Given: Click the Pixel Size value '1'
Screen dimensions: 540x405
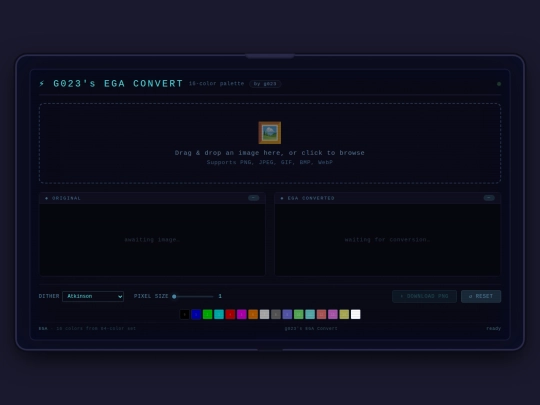Looking at the screenshot, I should [220, 296].
